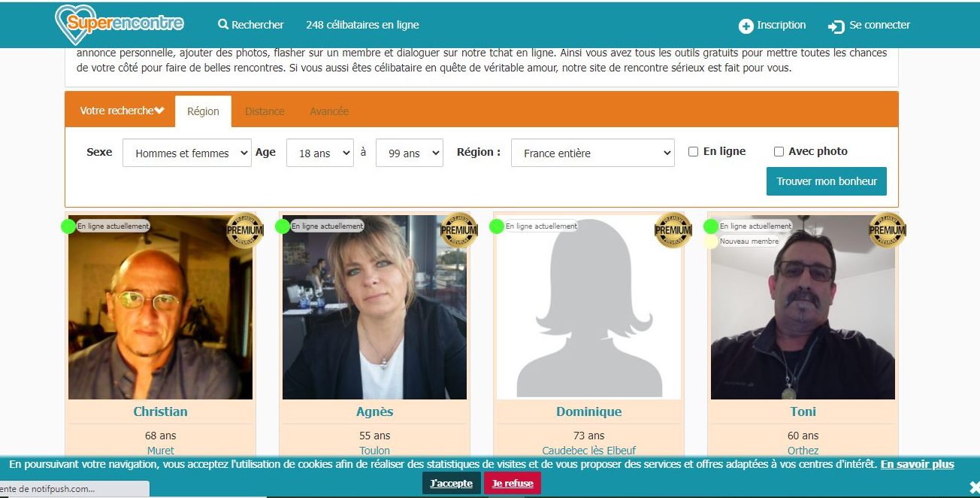
Task: Click the Superencontre heart logo
Action: (119, 24)
